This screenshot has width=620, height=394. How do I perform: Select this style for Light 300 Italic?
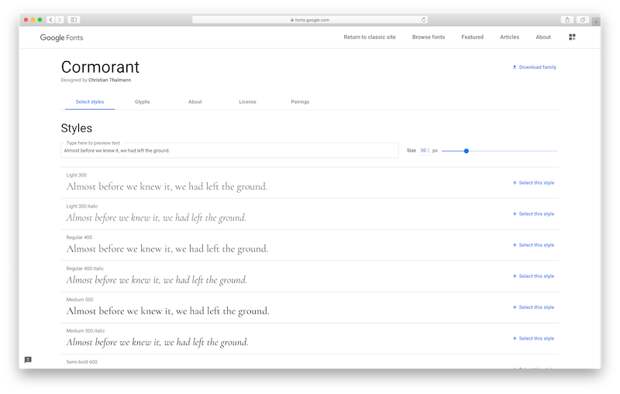pos(533,214)
